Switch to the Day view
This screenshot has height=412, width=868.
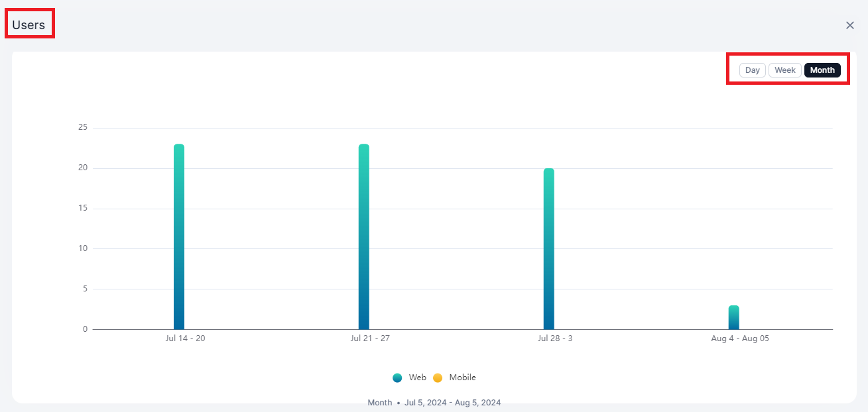click(752, 70)
